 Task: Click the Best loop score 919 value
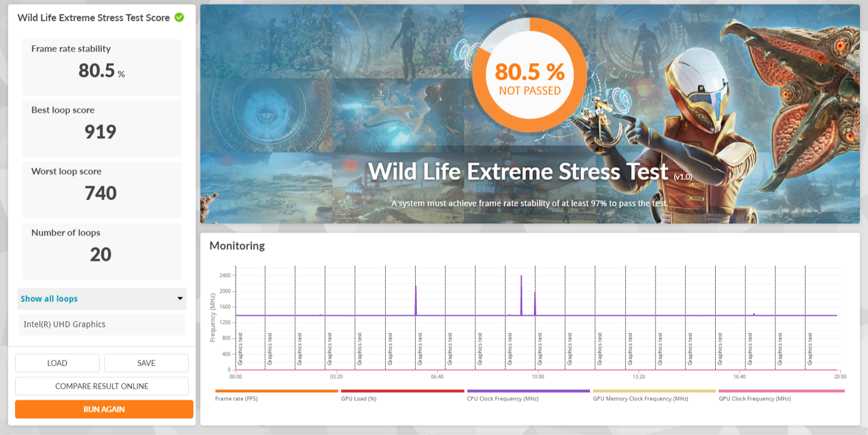[x=101, y=132]
